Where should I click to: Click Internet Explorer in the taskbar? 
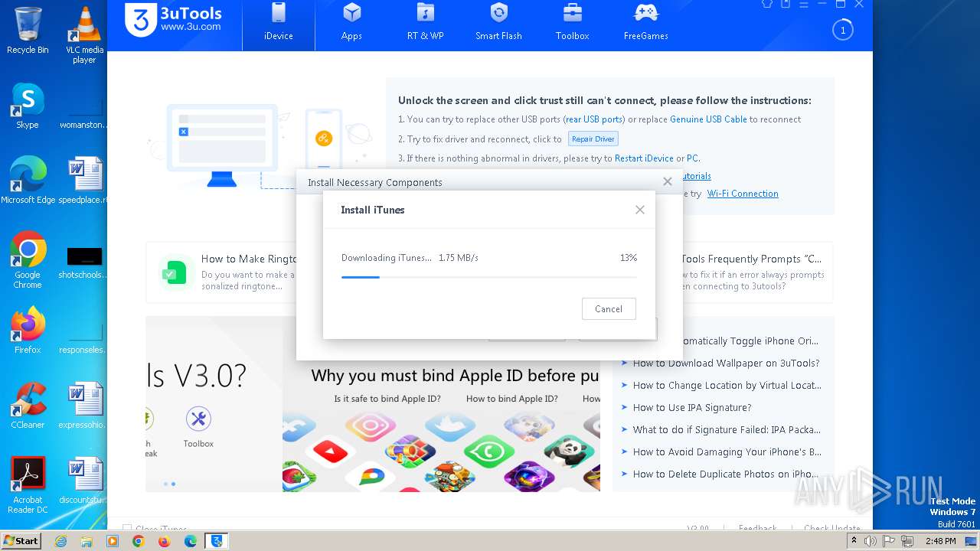pyautogui.click(x=60, y=541)
